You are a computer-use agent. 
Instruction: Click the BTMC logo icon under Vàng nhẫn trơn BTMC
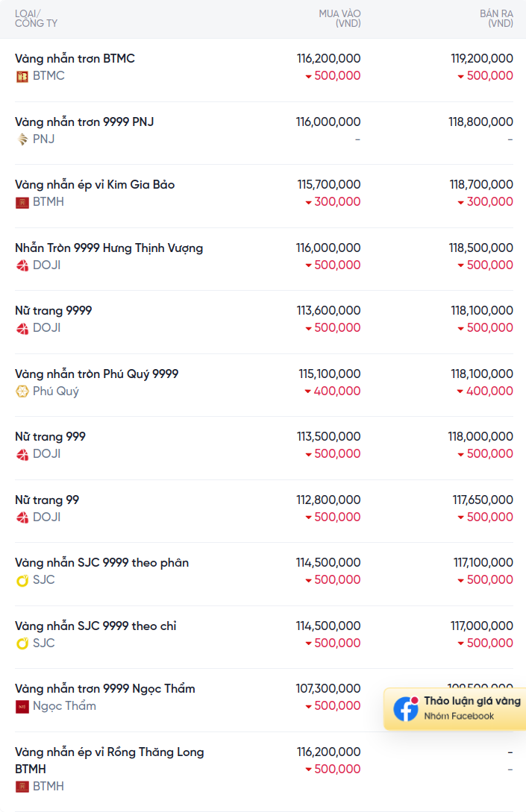click(22, 77)
